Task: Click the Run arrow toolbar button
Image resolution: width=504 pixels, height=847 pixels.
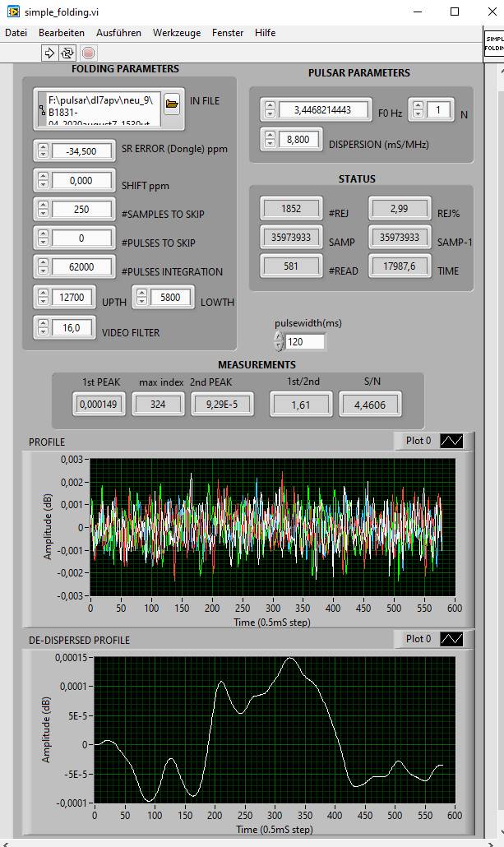Action: click(x=49, y=53)
